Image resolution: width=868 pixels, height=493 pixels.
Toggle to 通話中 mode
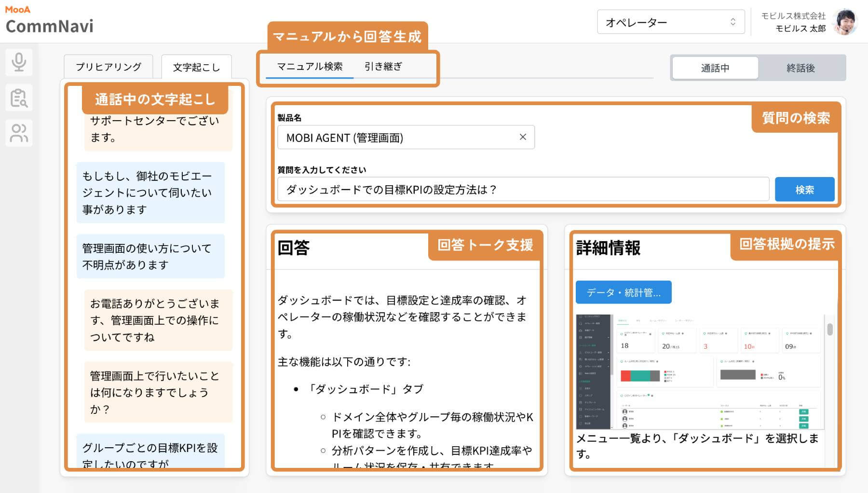tap(715, 68)
